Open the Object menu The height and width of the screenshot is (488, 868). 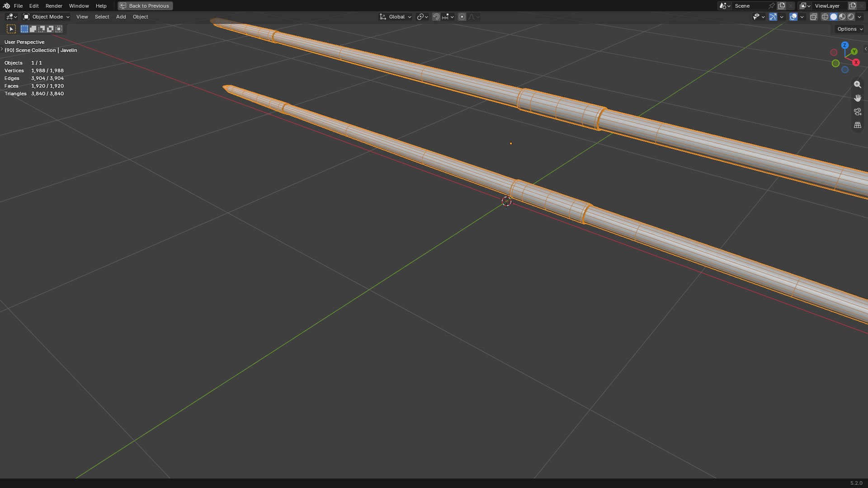click(140, 17)
